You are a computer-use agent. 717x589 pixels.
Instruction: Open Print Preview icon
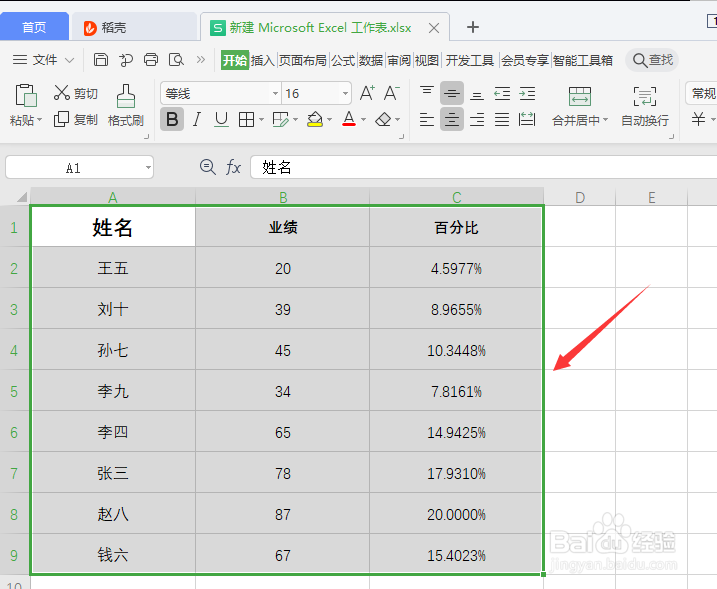(176, 60)
